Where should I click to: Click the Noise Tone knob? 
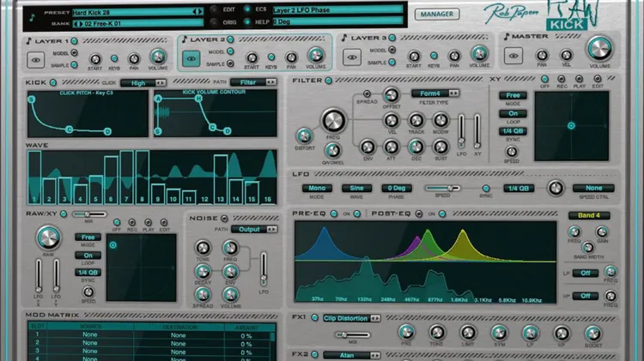(x=203, y=247)
